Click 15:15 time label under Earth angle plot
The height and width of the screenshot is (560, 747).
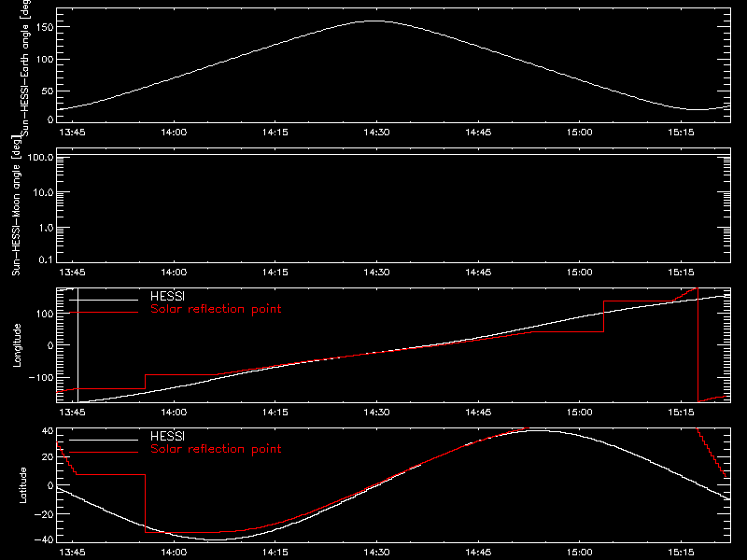[x=681, y=133]
